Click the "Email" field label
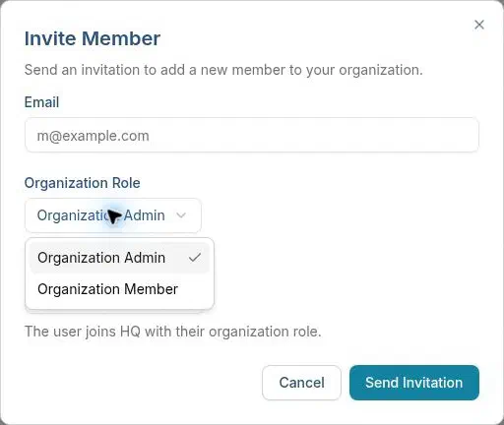This screenshot has height=425, width=504. 41,102
